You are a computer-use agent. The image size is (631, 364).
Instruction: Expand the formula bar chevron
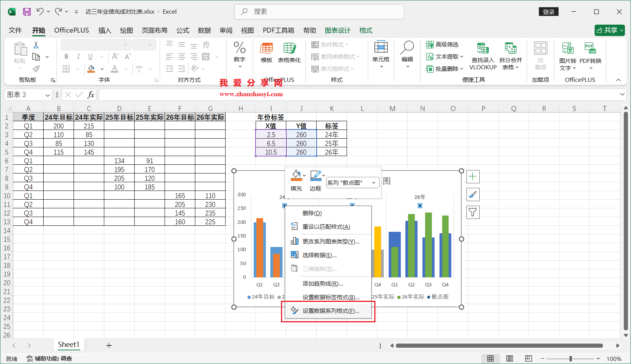(622, 94)
